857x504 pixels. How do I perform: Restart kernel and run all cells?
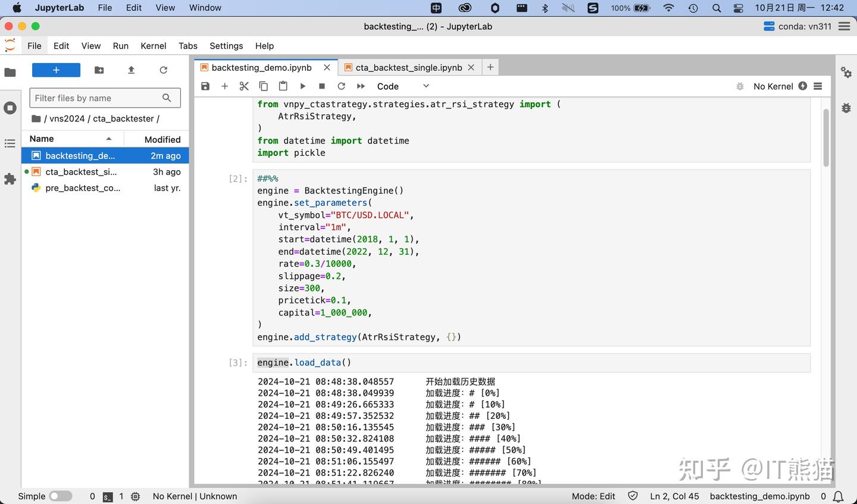[361, 86]
